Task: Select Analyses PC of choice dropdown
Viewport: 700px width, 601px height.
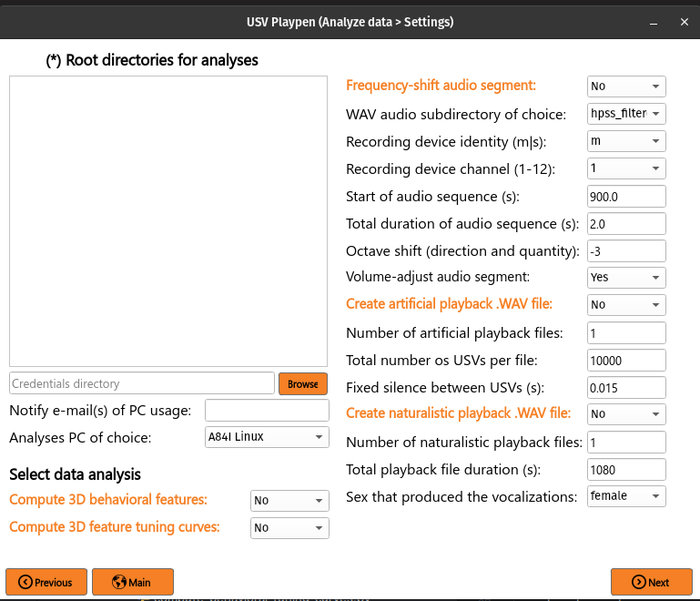Action: pos(267,437)
